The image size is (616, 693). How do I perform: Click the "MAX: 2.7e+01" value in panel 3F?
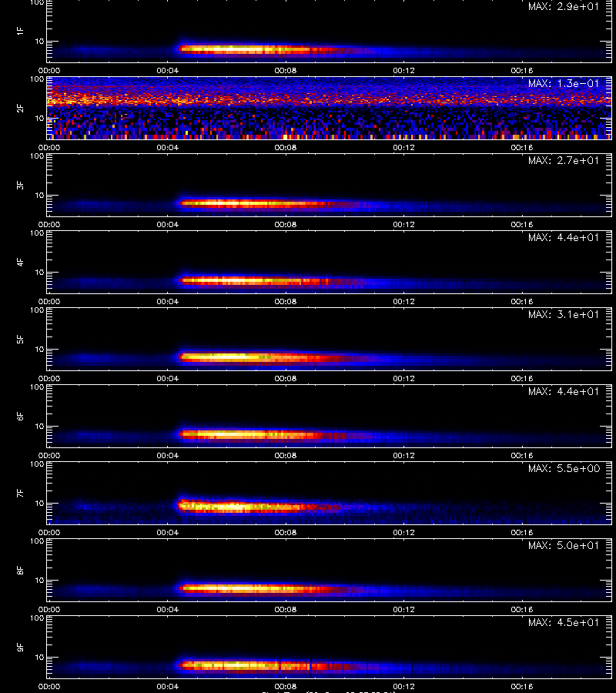click(x=564, y=160)
